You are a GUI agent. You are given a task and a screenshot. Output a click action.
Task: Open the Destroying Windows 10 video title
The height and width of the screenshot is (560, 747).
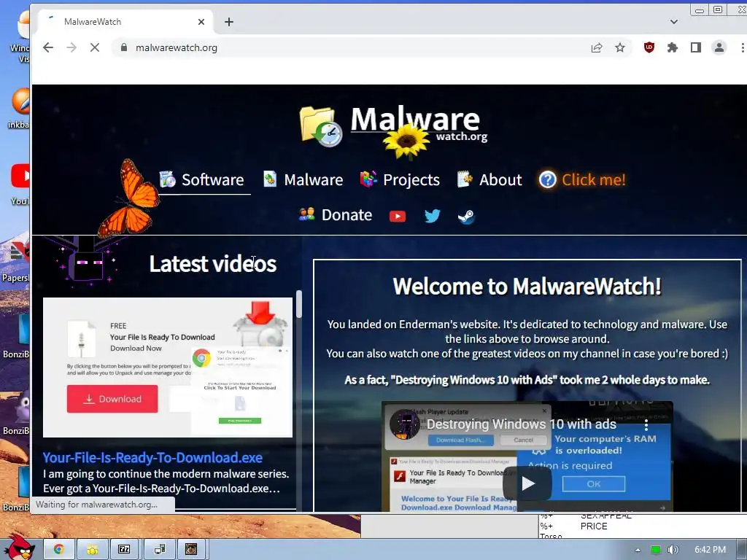[x=521, y=424]
